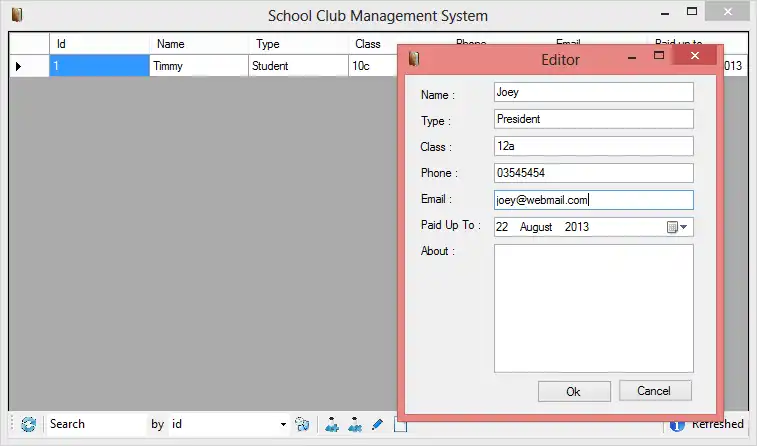Click the Search text box

(x=96, y=424)
